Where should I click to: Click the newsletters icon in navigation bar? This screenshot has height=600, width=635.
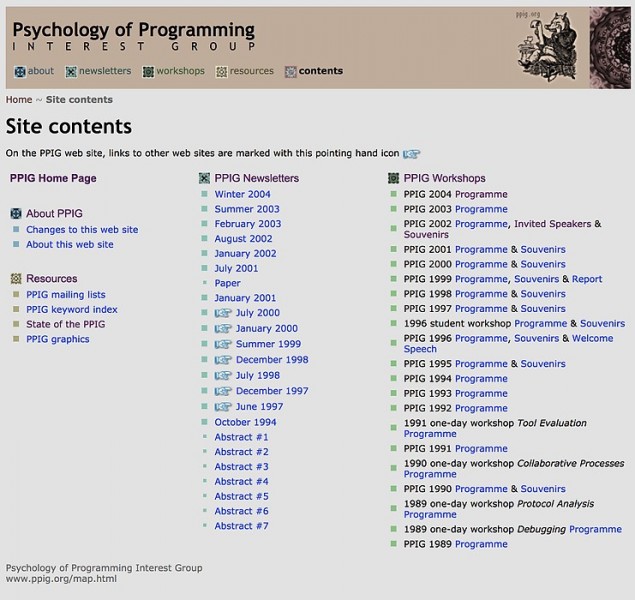pyautogui.click(x=71, y=71)
